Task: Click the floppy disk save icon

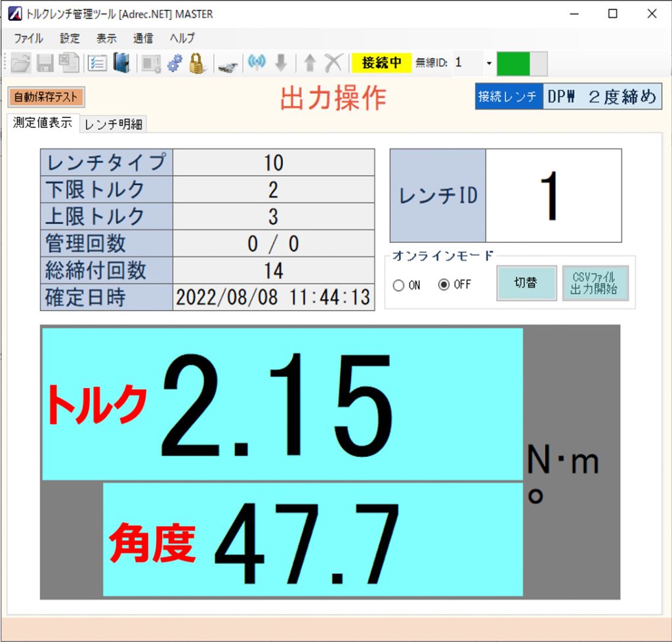Action: coord(45,63)
